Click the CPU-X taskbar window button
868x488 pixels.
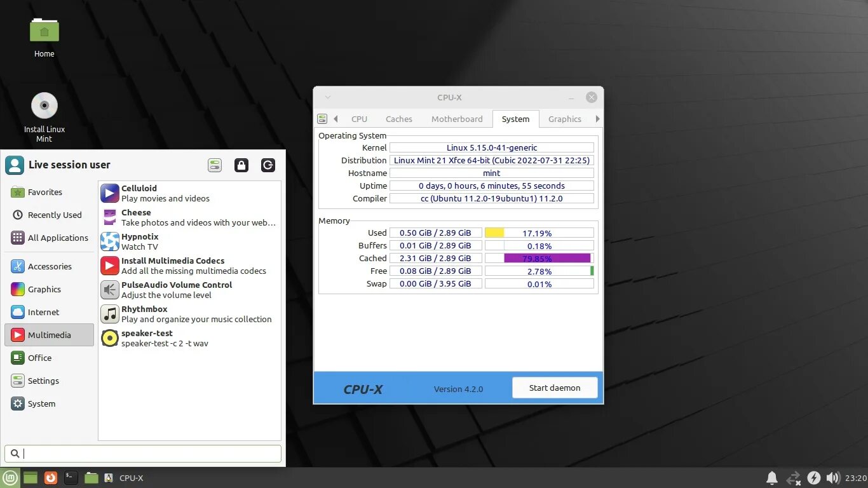tap(125, 478)
